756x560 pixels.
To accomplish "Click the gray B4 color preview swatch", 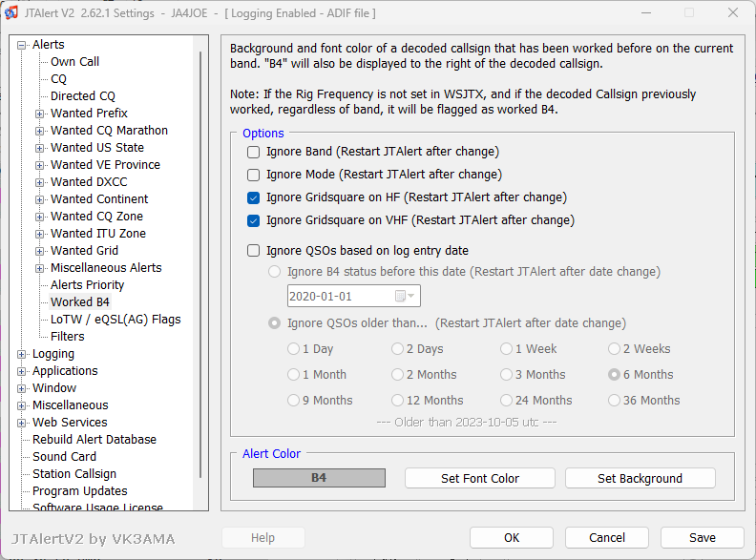I will pos(319,478).
